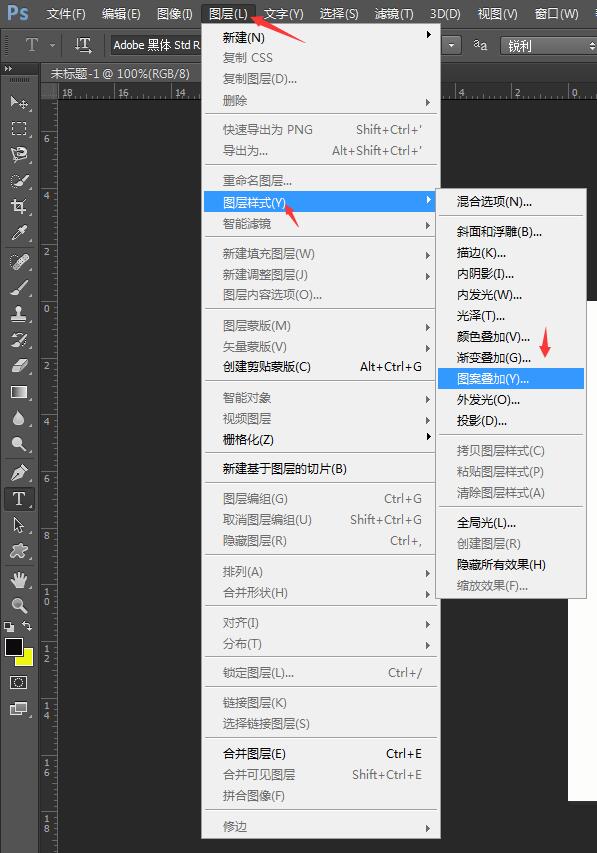
Task: Toggle Quick Mask mode
Action: [19, 682]
